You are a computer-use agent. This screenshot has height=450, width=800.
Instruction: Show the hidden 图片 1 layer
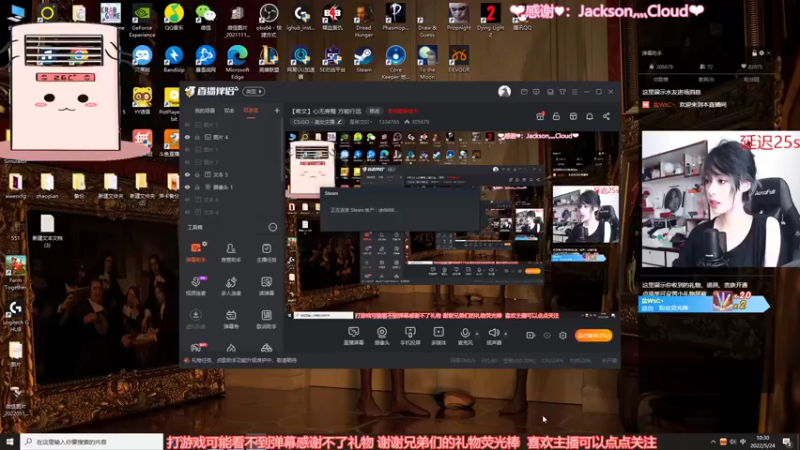[x=188, y=149]
